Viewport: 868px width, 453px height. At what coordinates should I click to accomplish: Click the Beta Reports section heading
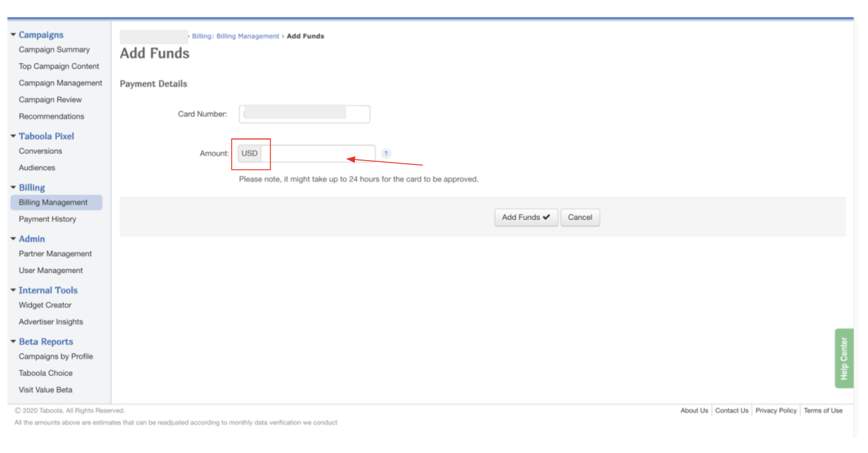tap(46, 342)
